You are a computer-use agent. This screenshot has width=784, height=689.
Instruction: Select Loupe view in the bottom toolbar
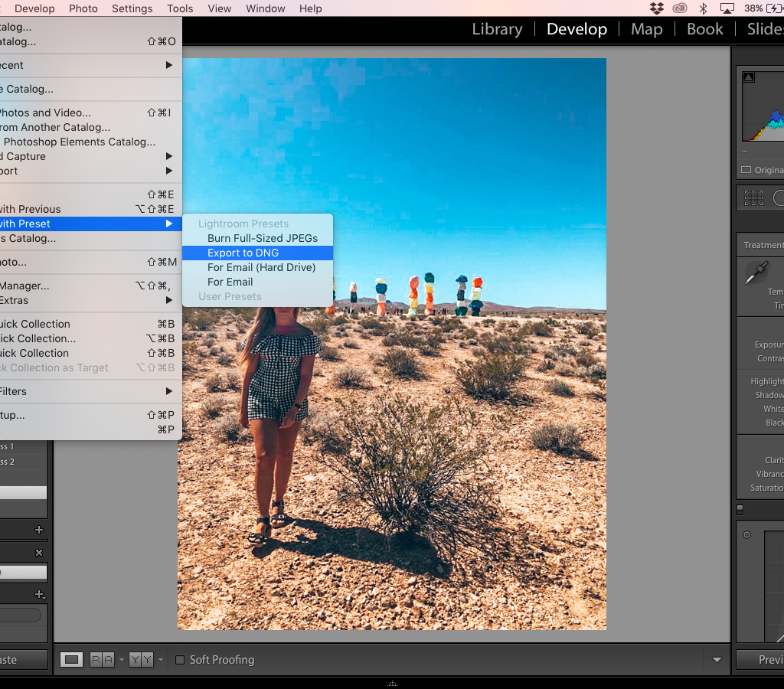point(71,659)
